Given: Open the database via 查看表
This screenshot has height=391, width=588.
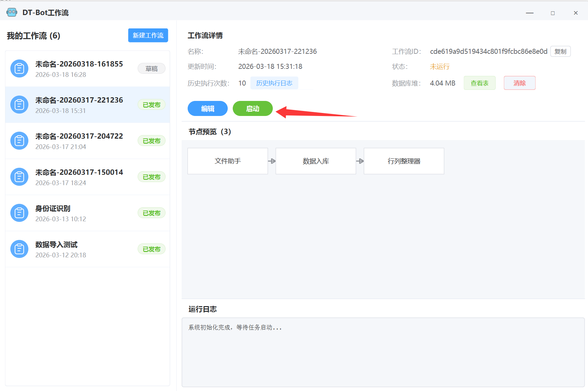Looking at the screenshot, I should [479, 83].
